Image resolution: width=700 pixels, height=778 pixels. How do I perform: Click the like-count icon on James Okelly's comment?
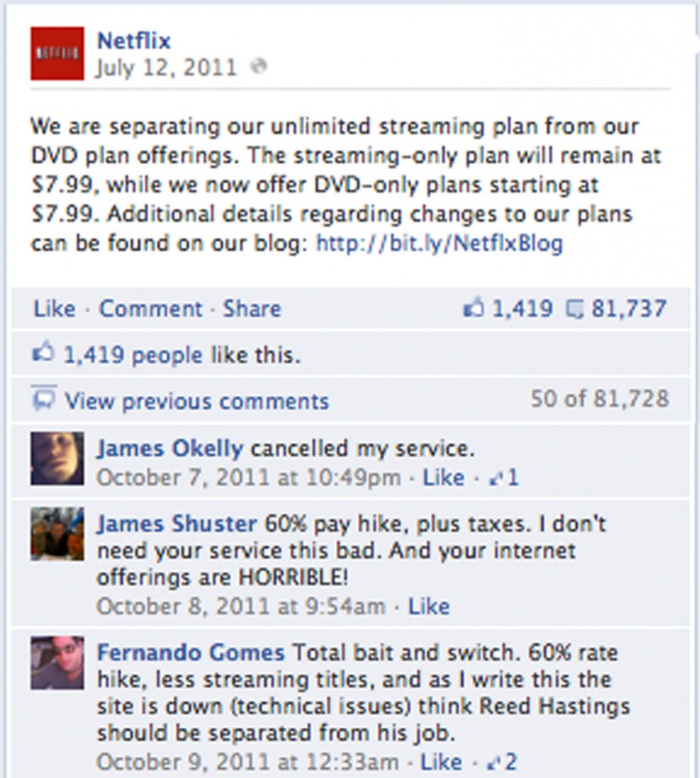click(496, 479)
